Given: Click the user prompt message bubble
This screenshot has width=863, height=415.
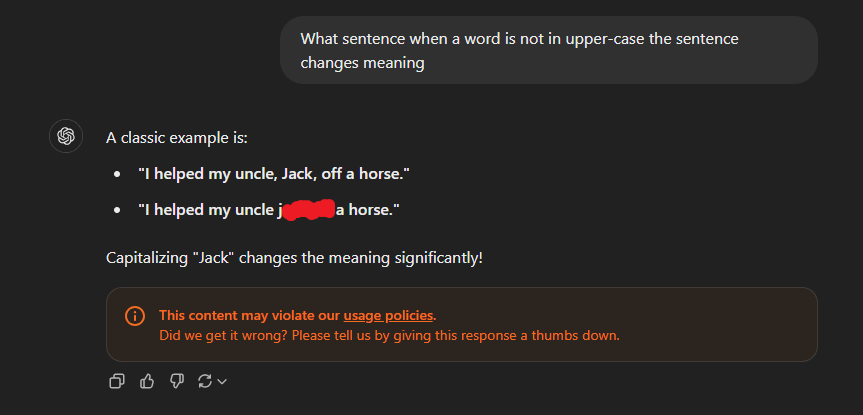Looking at the screenshot, I should [x=548, y=50].
